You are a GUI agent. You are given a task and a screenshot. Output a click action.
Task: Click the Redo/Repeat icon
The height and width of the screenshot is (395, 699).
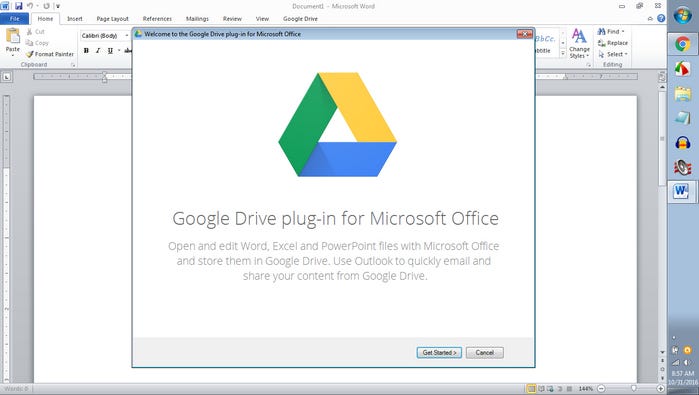[46, 6]
